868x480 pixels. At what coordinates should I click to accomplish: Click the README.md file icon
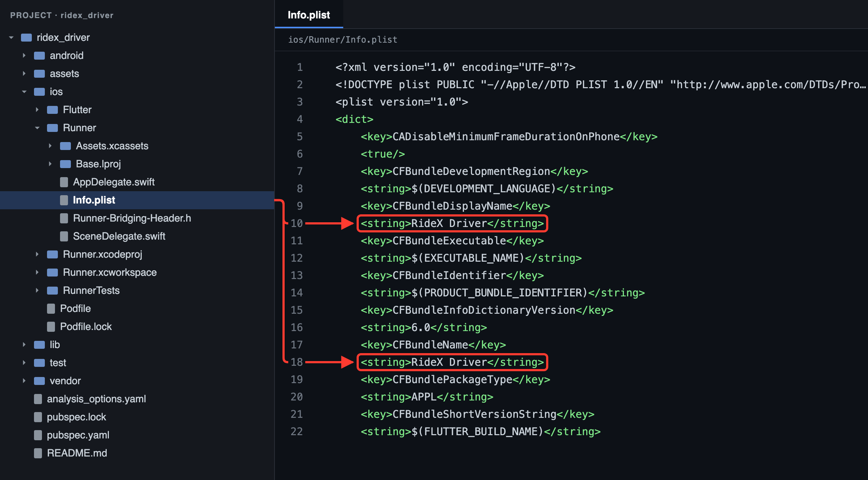(x=38, y=453)
